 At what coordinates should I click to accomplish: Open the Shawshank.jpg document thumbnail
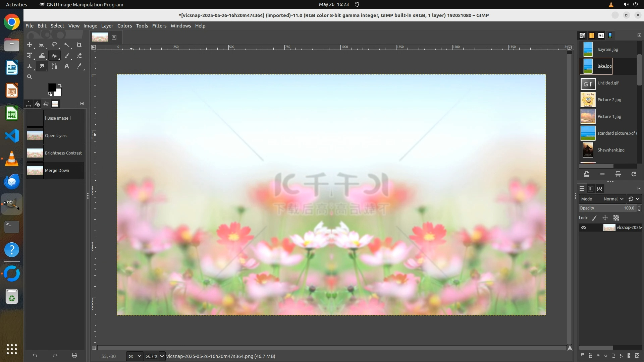tap(588, 150)
